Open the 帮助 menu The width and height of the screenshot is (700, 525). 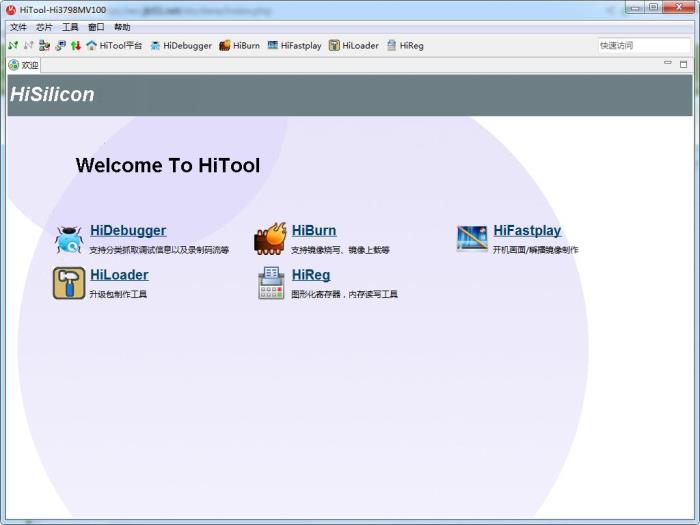[x=122, y=27]
